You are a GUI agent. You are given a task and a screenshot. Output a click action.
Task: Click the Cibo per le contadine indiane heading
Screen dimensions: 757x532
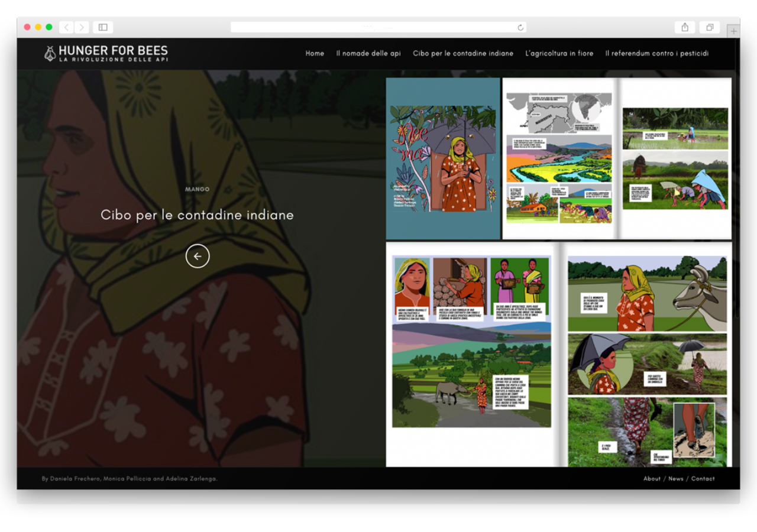pyautogui.click(x=197, y=215)
